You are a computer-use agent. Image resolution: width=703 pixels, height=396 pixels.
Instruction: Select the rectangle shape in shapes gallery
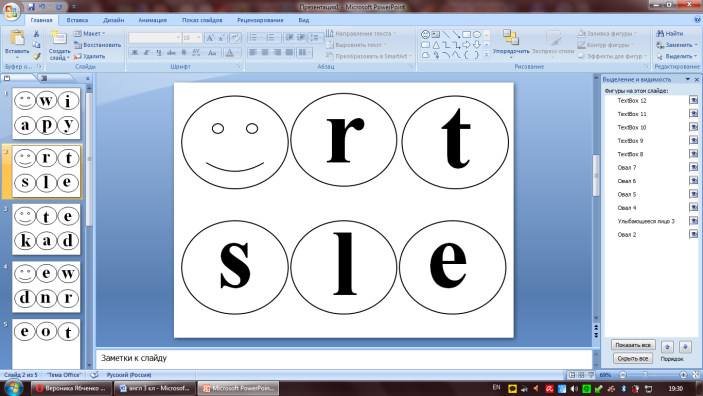click(466, 34)
